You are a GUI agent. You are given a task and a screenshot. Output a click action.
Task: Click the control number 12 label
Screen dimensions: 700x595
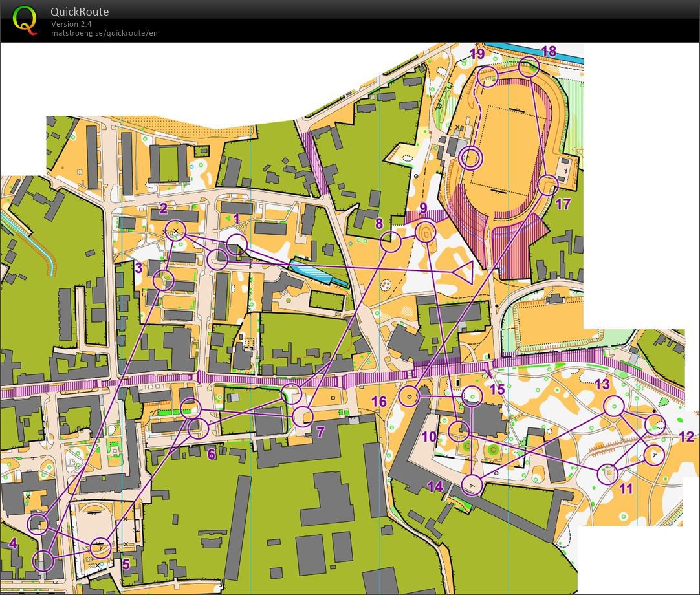coord(686,437)
